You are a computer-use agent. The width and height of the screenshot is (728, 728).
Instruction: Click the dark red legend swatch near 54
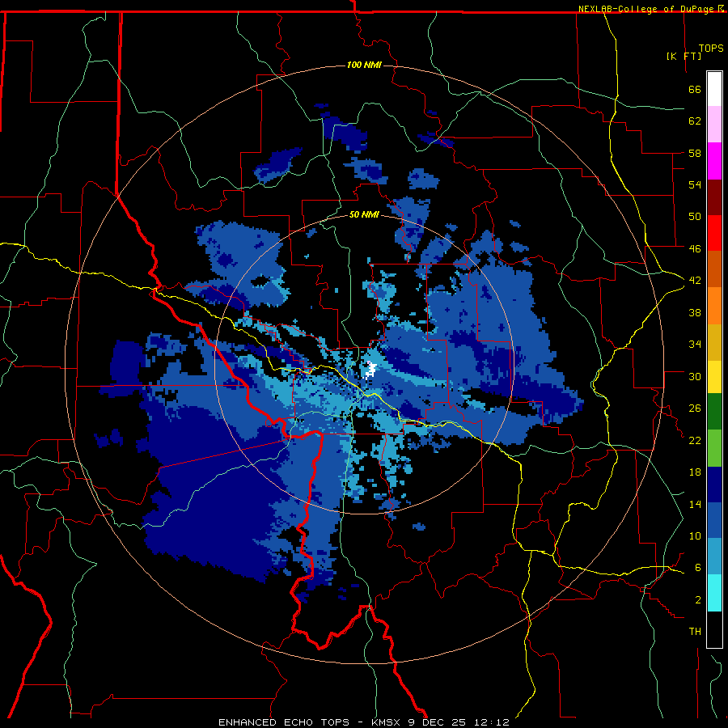[x=714, y=197]
